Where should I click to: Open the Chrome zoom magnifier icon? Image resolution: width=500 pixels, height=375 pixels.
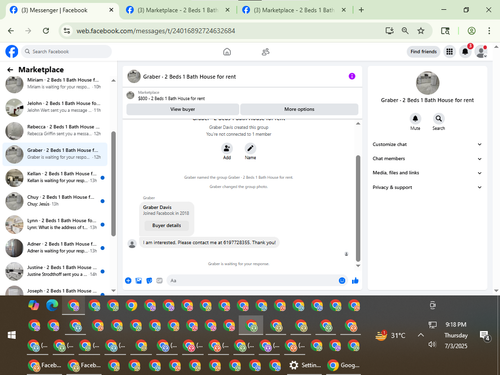click(x=405, y=31)
